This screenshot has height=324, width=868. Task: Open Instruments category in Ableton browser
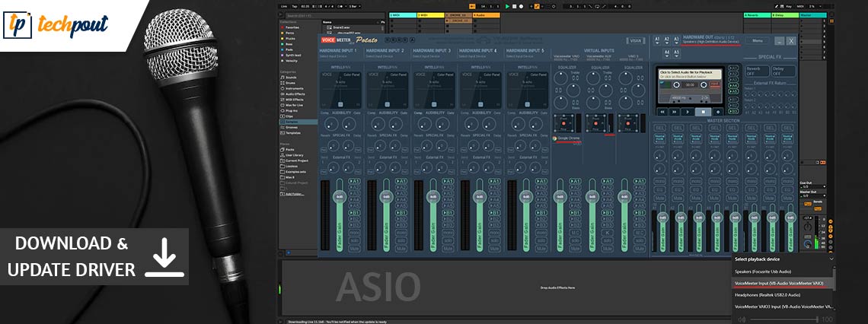point(293,88)
